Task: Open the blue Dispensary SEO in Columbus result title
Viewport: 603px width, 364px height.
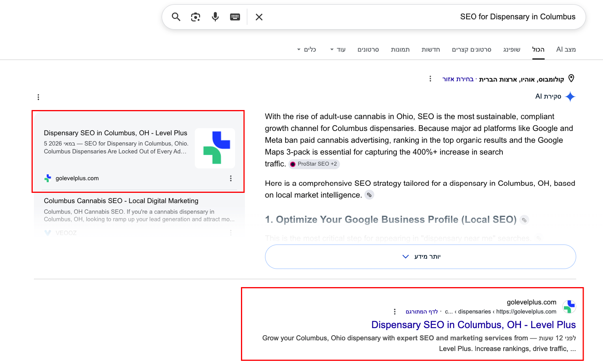Action: coord(474,325)
